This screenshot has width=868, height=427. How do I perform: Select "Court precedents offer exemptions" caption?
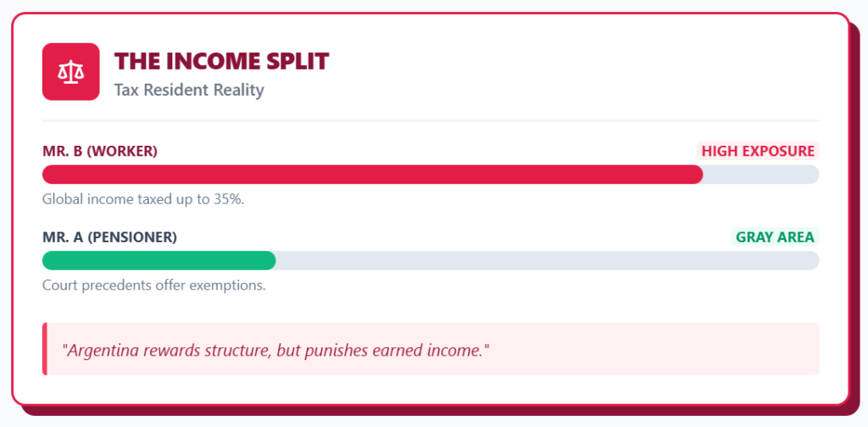(153, 286)
